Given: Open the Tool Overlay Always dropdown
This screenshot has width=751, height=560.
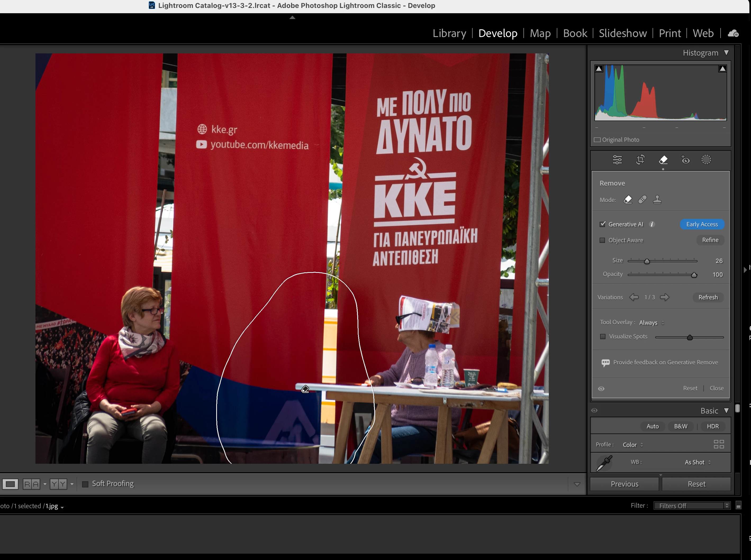Looking at the screenshot, I should coord(651,323).
